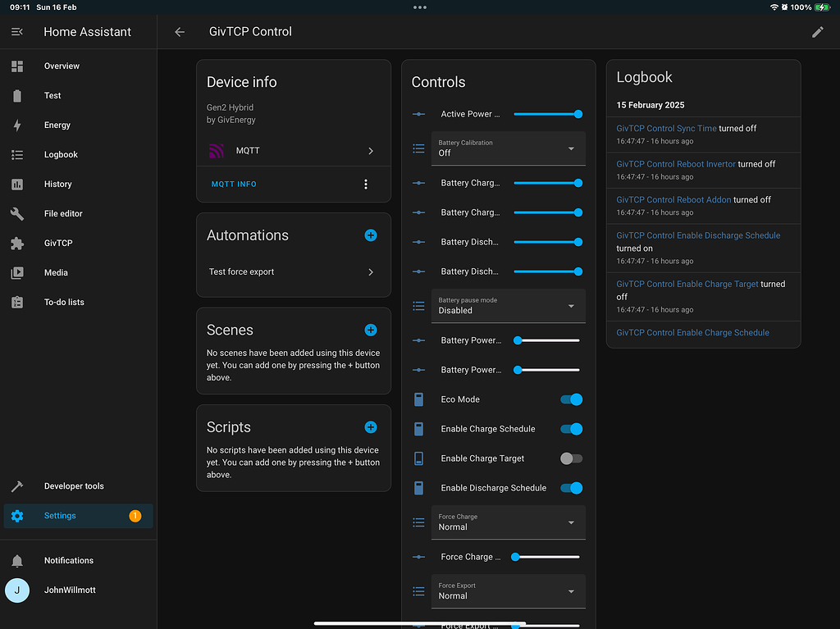
Task: Open the Force Charge dropdown
Action: pyautogui.click(x=508, y=522)
